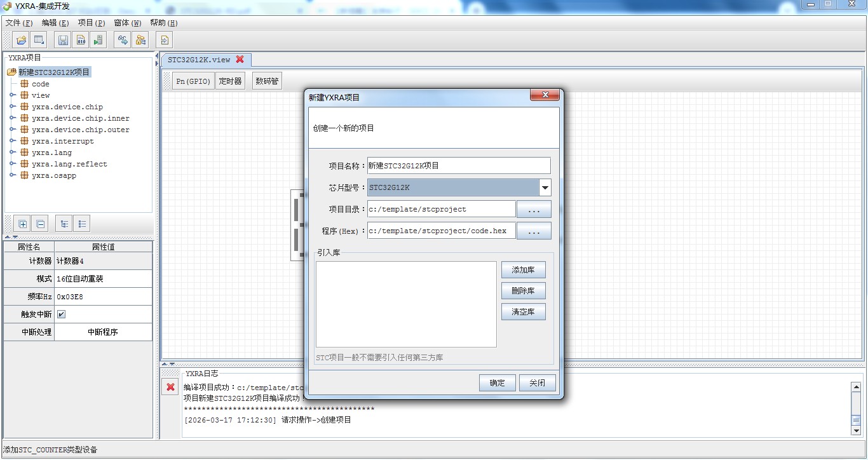Run the program via the green play toolbar icon
Viewport: 868px width, 460px height.
(x=98, y=39)
